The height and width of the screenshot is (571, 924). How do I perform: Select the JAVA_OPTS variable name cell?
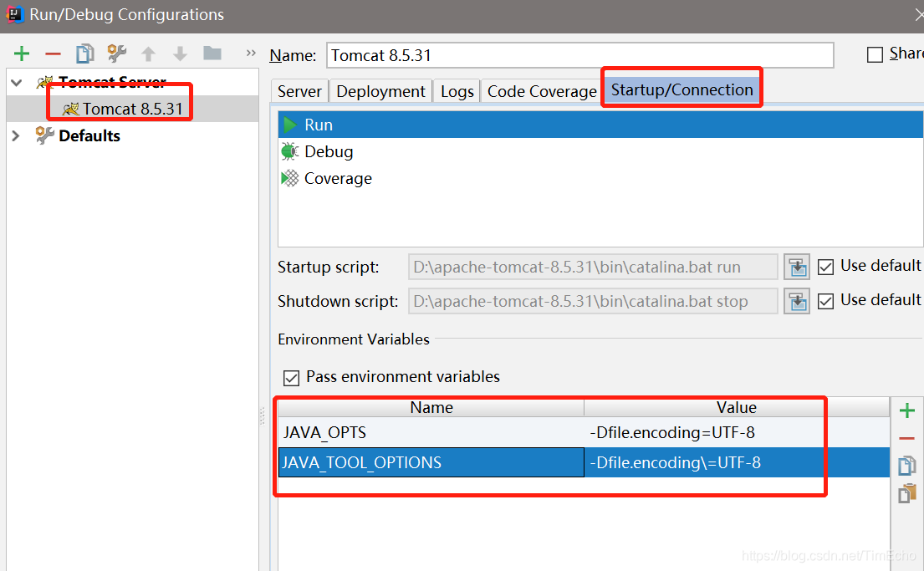(x=431, y=432)
